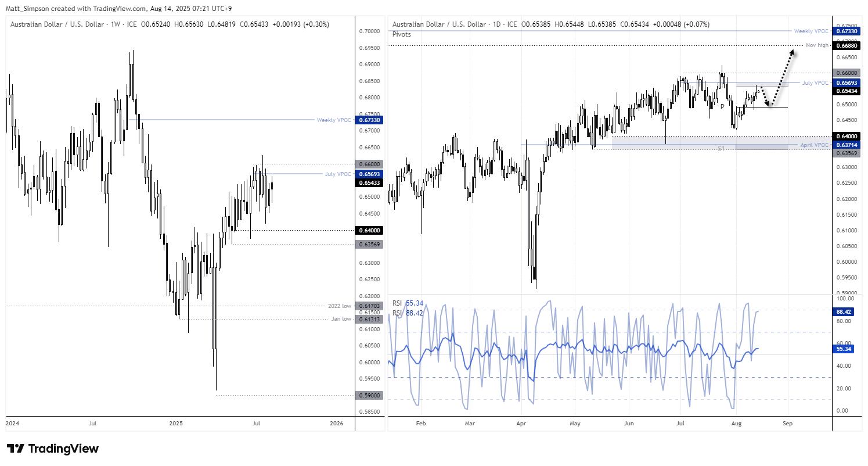Click the 2025 label on weekly time axis
Image resolution: width=868 pixels, height=466 pixels.
tap(175, 424)
